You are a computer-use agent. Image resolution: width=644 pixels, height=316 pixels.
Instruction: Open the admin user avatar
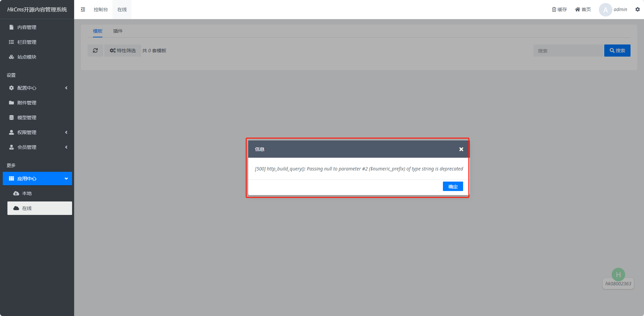605,9
